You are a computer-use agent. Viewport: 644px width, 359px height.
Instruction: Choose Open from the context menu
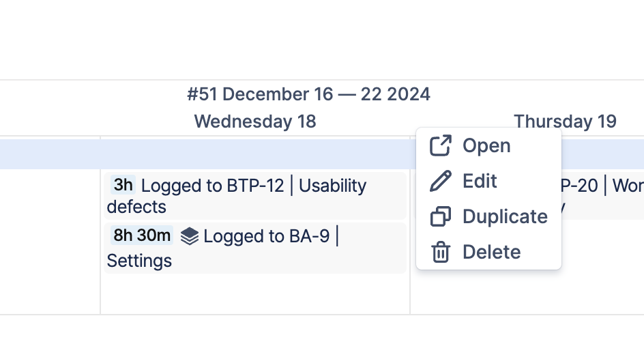pyautogui.click(x=486, y=145)
